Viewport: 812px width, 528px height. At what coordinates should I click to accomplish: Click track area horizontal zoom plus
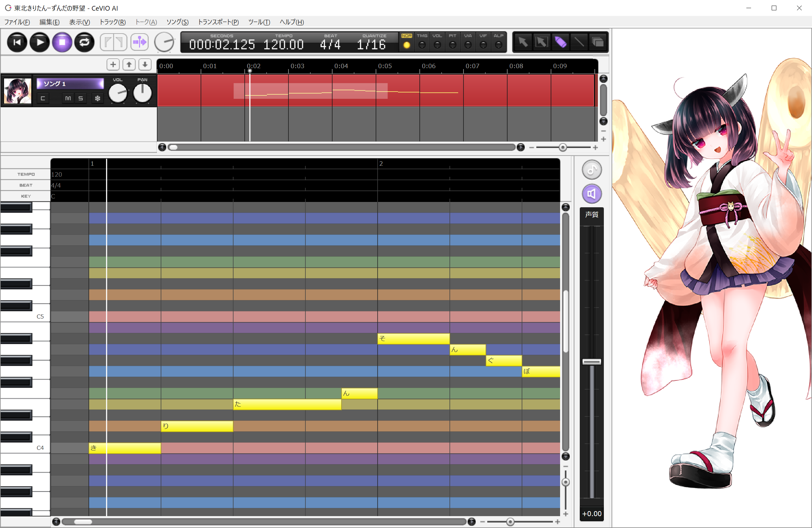tap(595, 148)
